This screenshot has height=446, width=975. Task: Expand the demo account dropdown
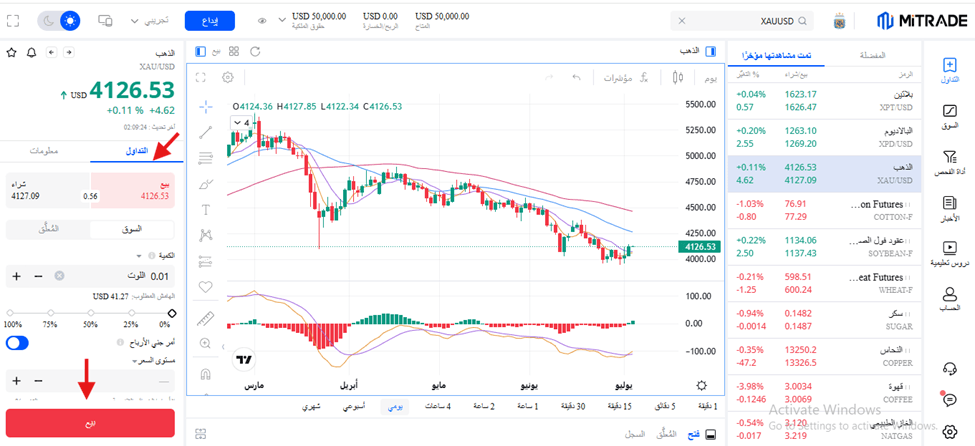pos(149,21)
